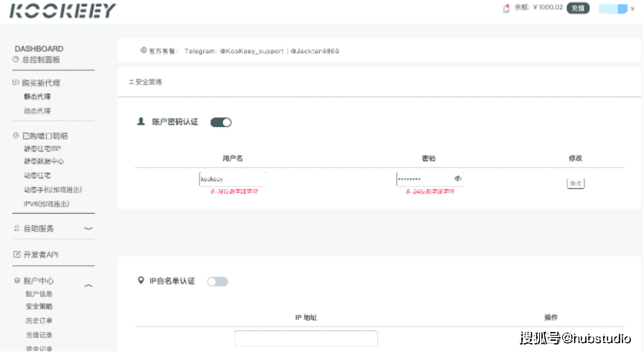Show password with the eye icon
The width and height of the screenshot is (644, 352).
pyautogui.click(x=458, y=179)
